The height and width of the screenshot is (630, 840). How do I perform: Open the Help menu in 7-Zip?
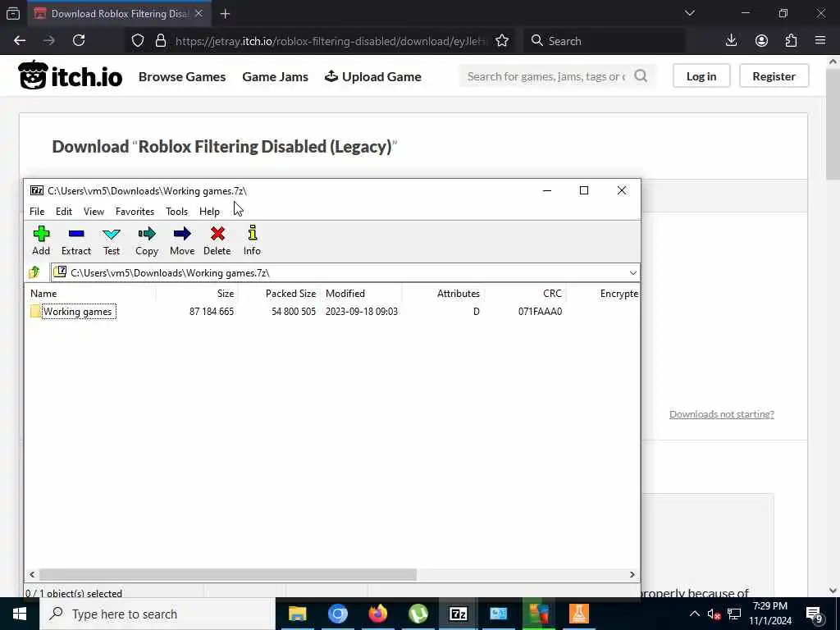tap(209, 212)
